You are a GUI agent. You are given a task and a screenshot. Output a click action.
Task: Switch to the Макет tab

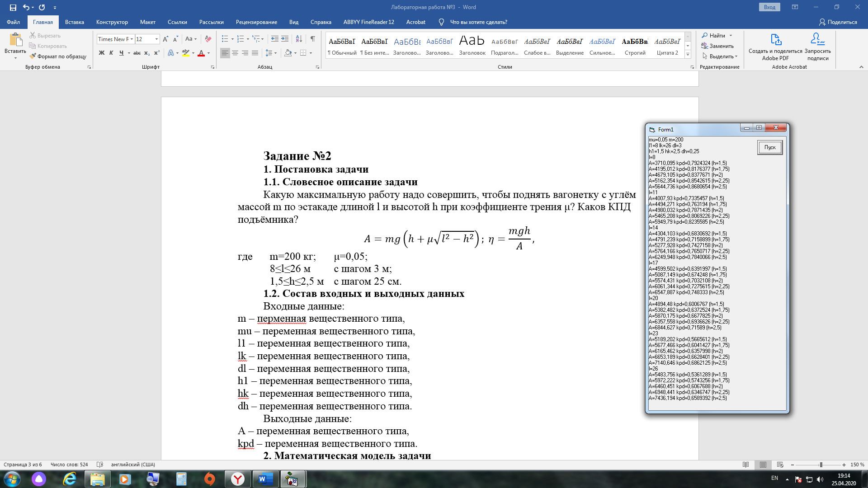pos(148,22)
